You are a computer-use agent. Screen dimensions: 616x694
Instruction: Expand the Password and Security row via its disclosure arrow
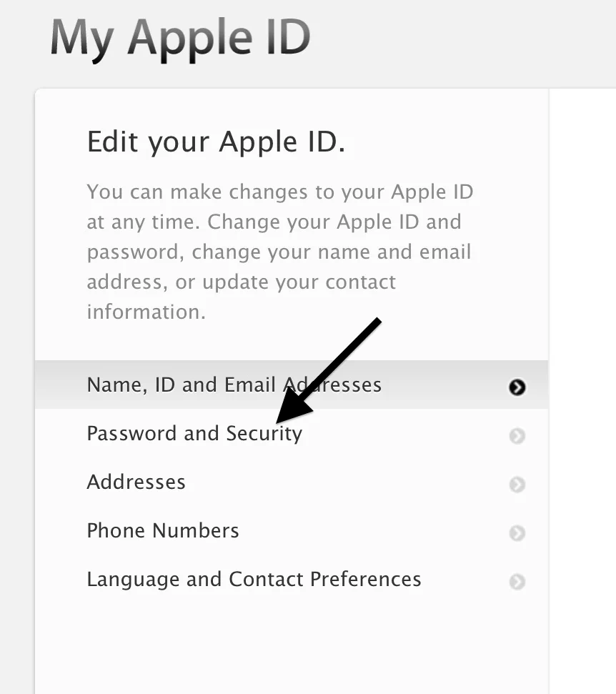[x=517, y=436]
